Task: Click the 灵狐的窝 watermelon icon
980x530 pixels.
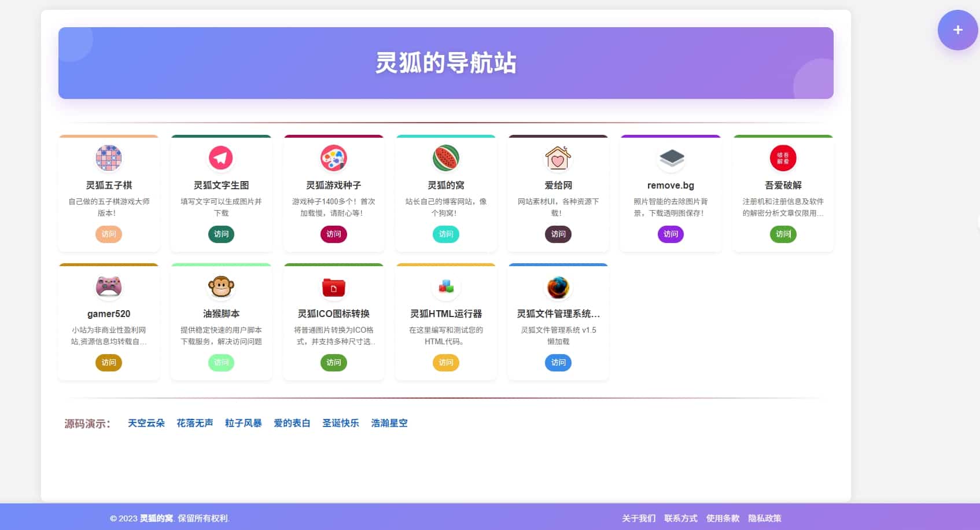Action: pos(446,158)
